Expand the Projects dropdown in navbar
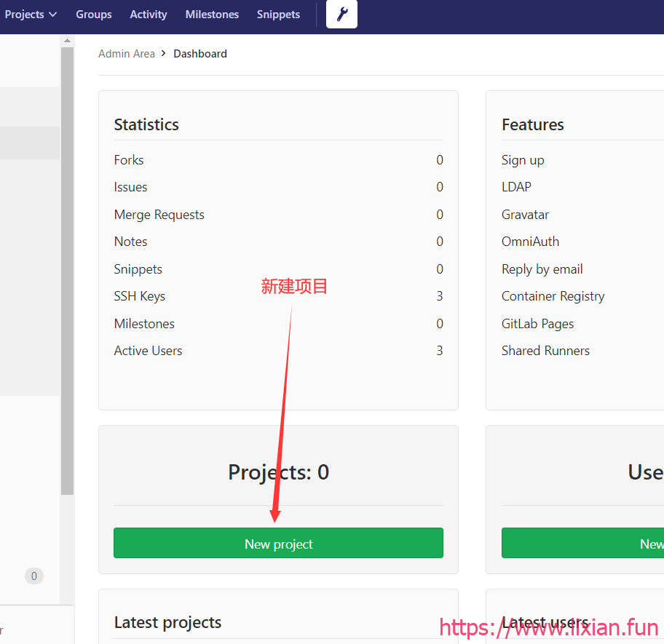The width and height of the screenshot is (664, 644). click(31, 15)
